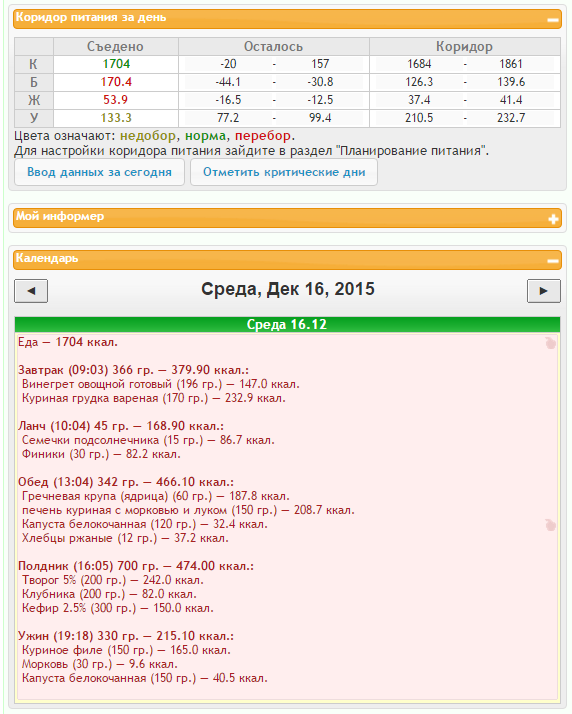Screen dimensions: 572x714
Task: Open the Обед (13:04) meal entry
Action: 126,482
